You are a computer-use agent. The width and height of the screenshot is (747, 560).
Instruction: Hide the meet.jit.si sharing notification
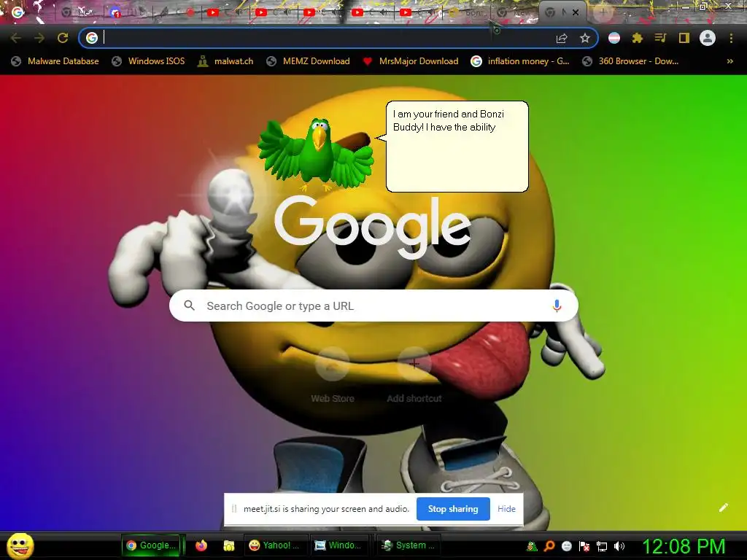[506, 508]
